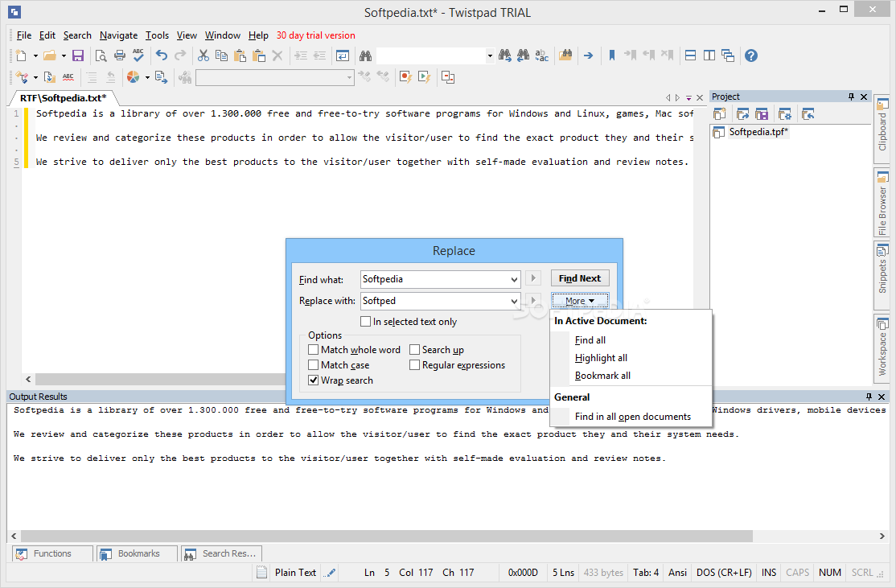The width and height of the screenshot is (896, 588).
Task: Split window horizontally icon
Action: (x=690, y=56)
